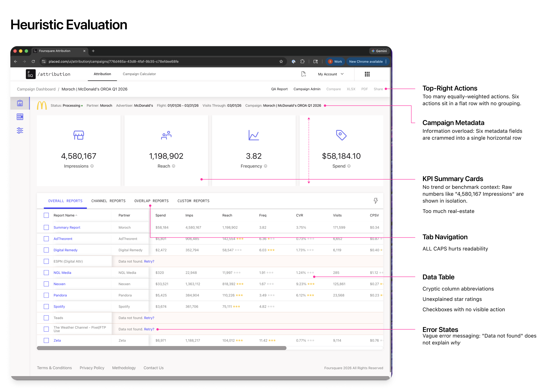Switch to the Channel Reports tab
549x392 pixels.
108,201
